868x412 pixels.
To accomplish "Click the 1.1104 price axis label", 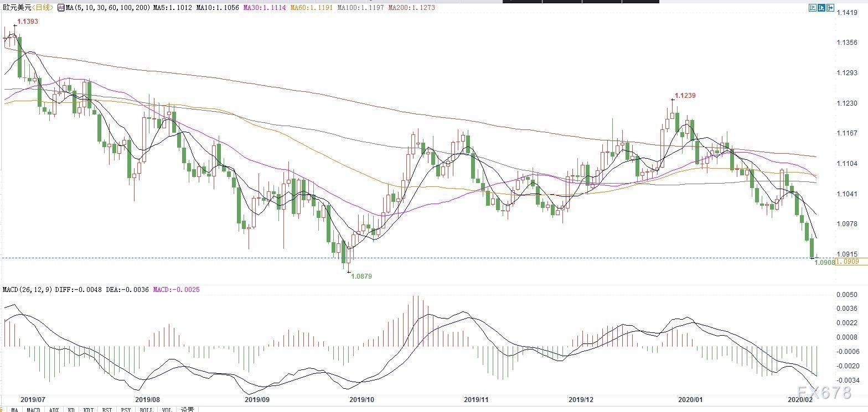I will (848, 164).
